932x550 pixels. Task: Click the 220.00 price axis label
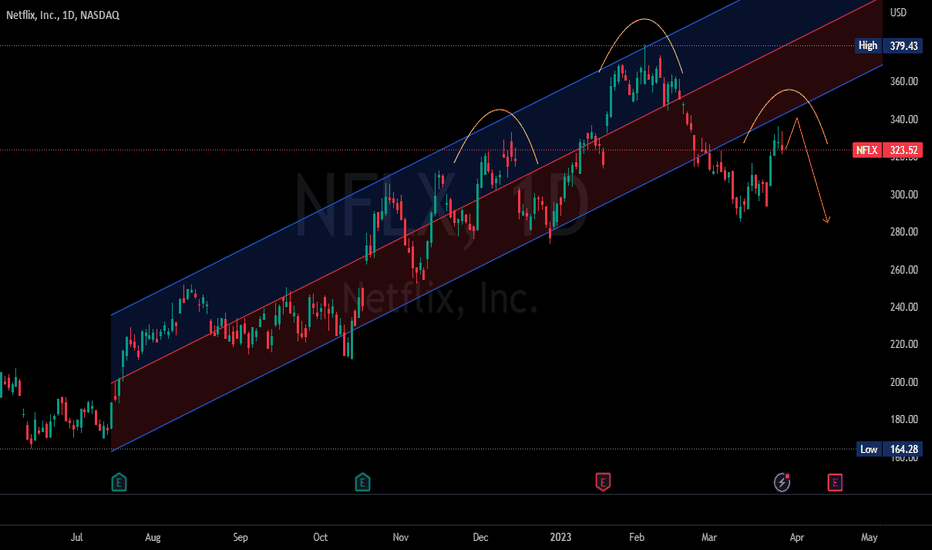click(904, 344)
